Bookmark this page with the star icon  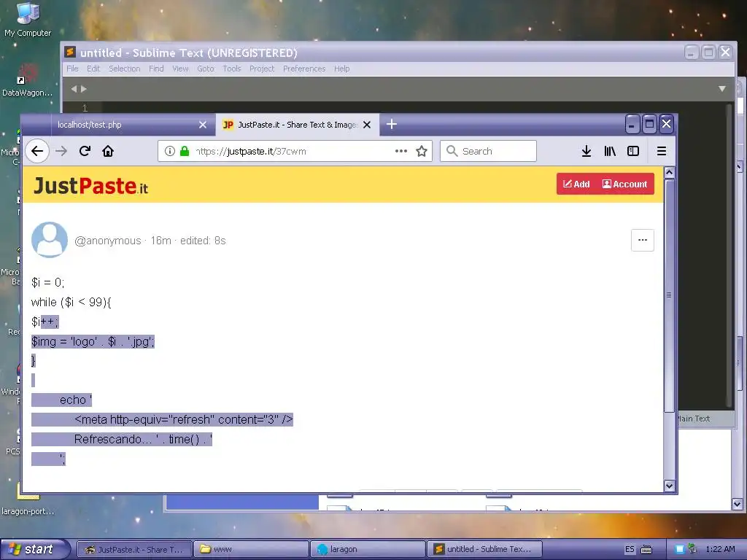(x=422, y=152)
